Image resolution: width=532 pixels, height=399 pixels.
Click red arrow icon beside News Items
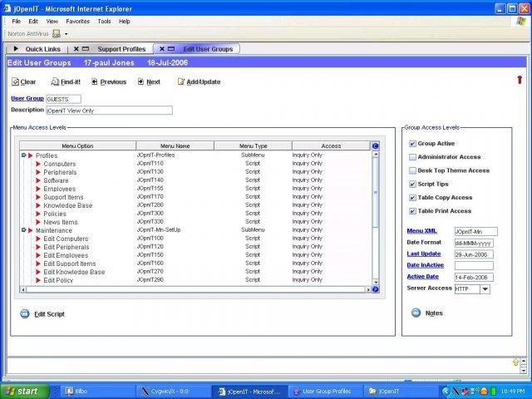click(x=38, y=222)
